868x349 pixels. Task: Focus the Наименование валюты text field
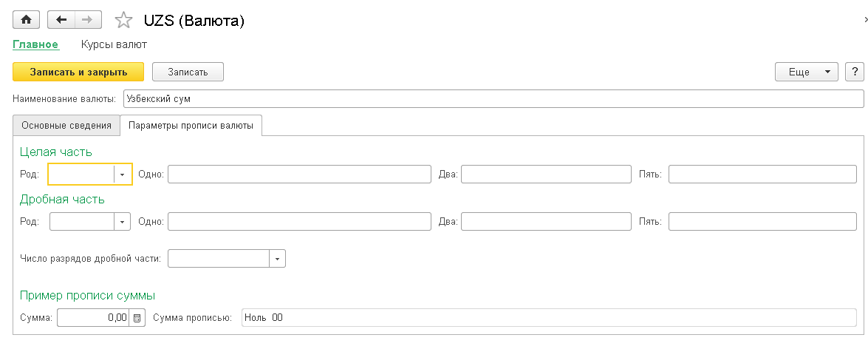pos(492,98)
